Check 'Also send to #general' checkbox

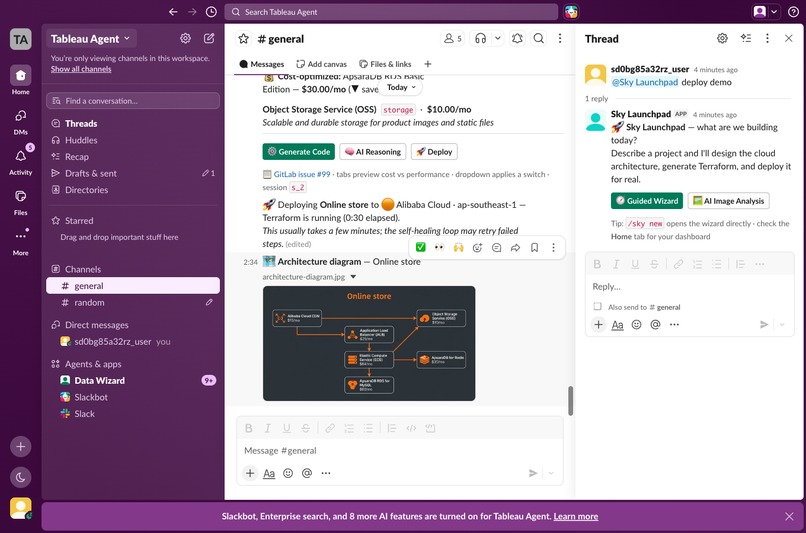597,307
